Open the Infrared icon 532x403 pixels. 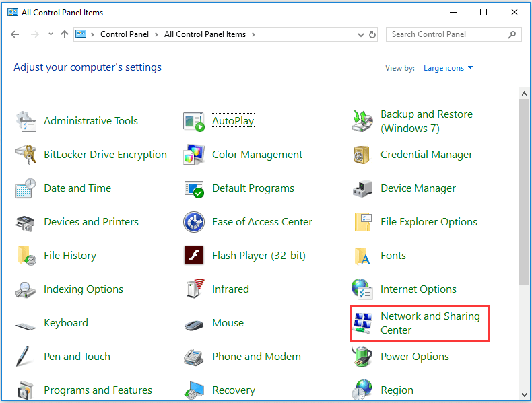point(194,289)
